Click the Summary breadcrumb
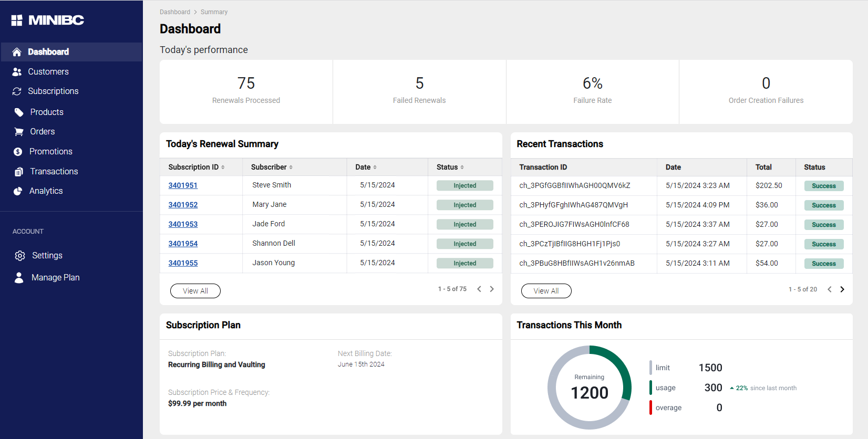The width and height of the screenshot is (868, 439). point(214,12)
